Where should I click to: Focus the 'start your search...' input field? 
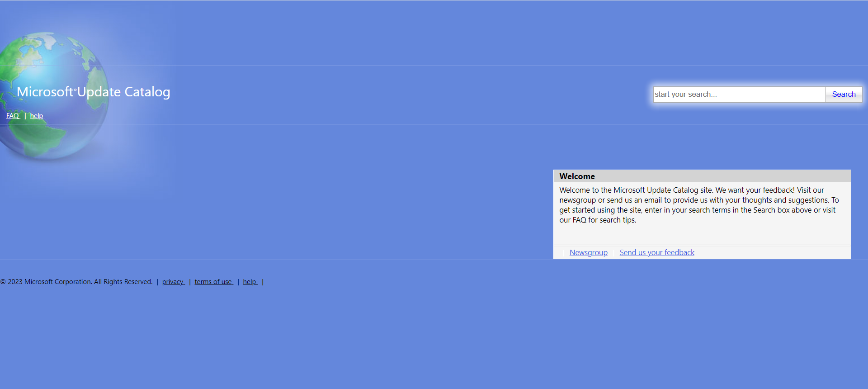coord(740,95)
